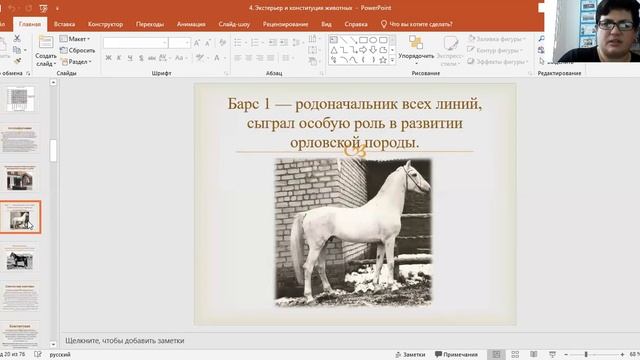This screenshot has width=640, height=360.
Task: Open the Рецензирование ribbon tab
Action: pos(285,24)
